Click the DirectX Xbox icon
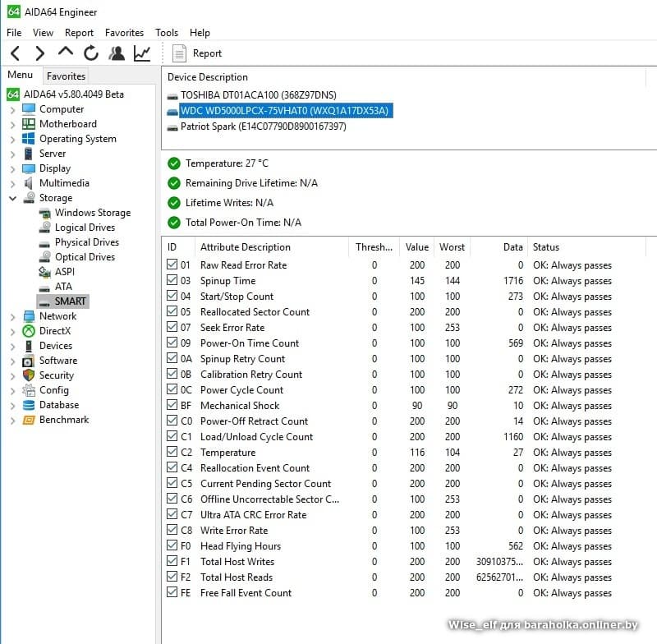The image size is (657, 644). click(29, 330)
